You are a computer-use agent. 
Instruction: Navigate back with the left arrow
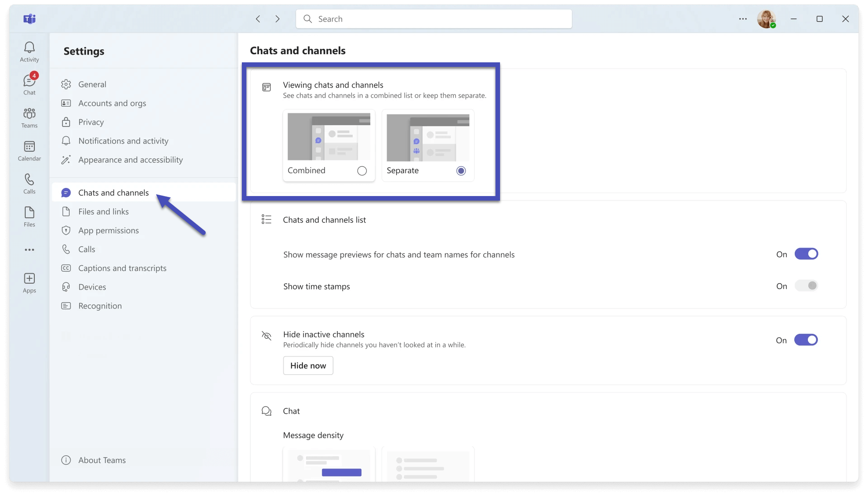coord(258,19)
